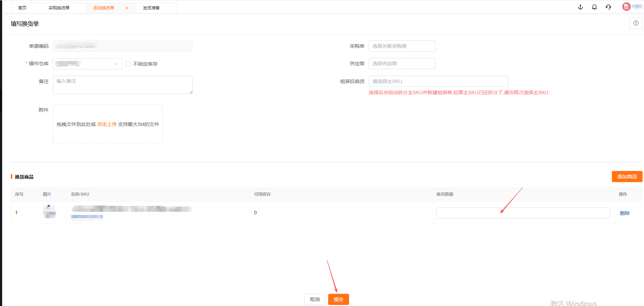Click the 添加商品 button

[x=627, y=177]
